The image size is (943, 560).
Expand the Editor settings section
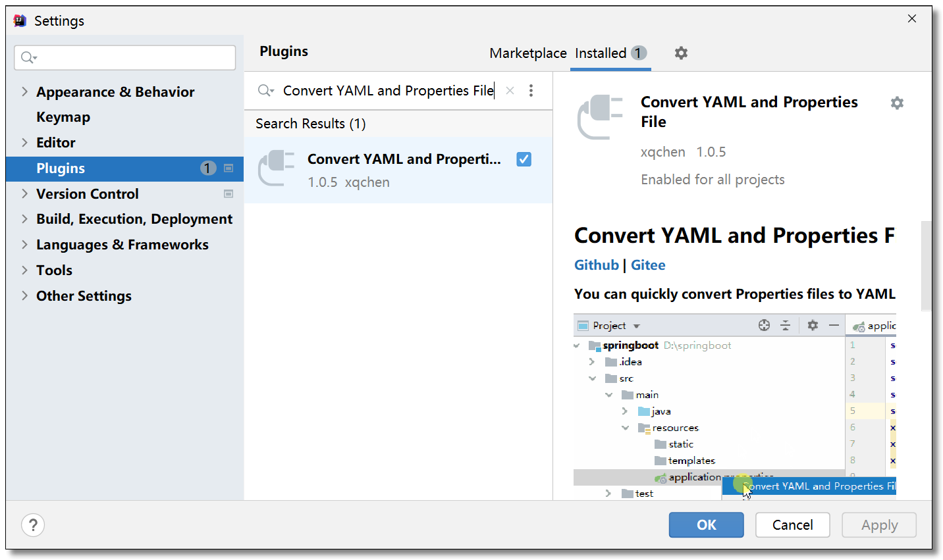[x=24, y=142]
